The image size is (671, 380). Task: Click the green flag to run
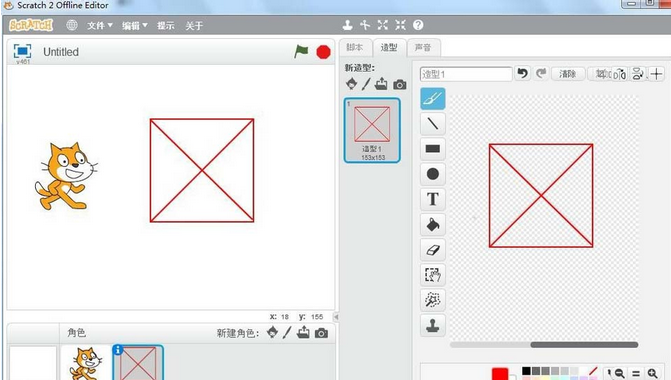(x=301, y=52)
